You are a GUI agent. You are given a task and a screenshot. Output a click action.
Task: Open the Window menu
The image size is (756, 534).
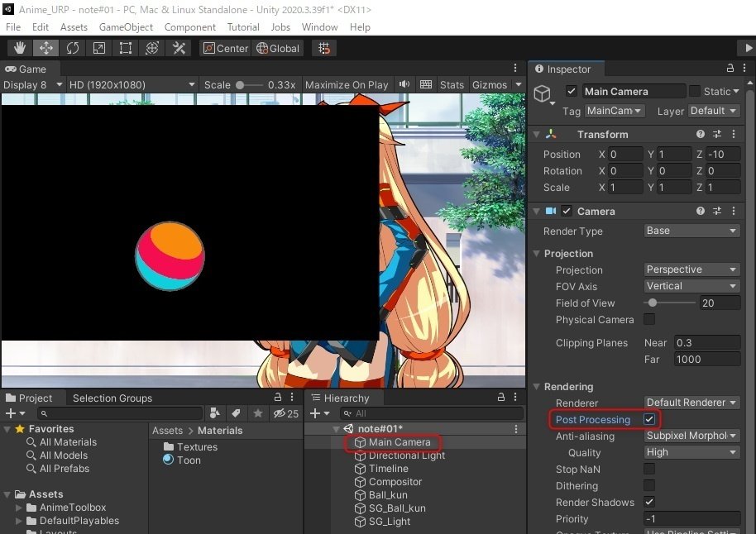(x=319, y=27)
